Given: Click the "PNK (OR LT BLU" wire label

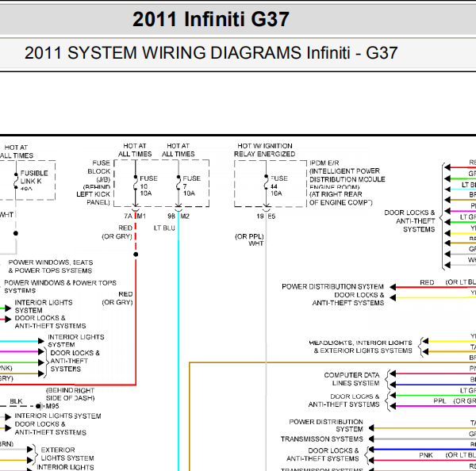Looking at the screenshot, I should (447, 455).
